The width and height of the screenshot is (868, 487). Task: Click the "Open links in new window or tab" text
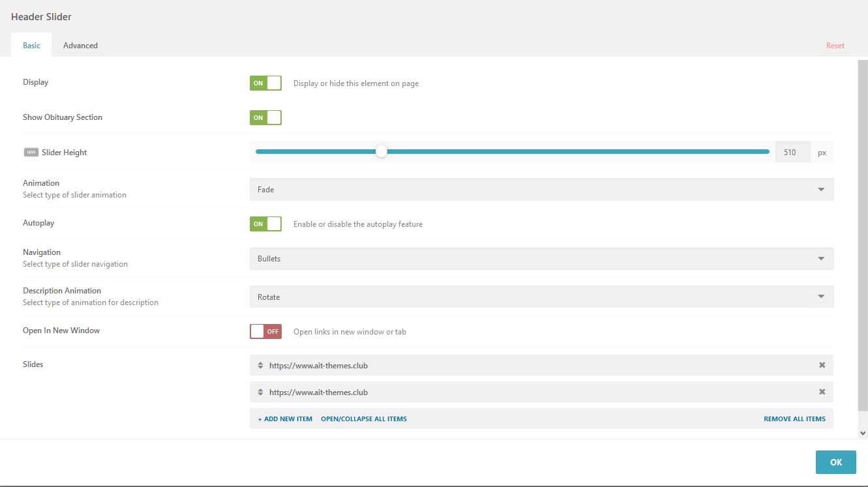coord(350,331)
